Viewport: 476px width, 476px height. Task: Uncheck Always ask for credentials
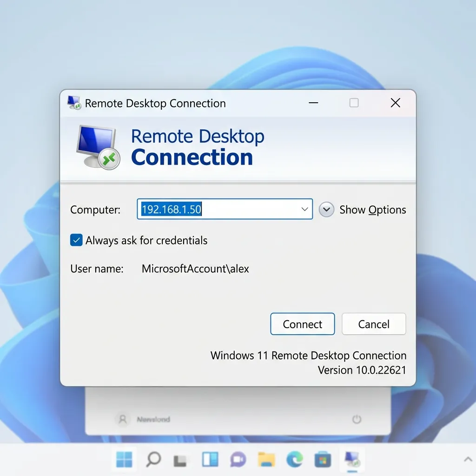point(76,240)
